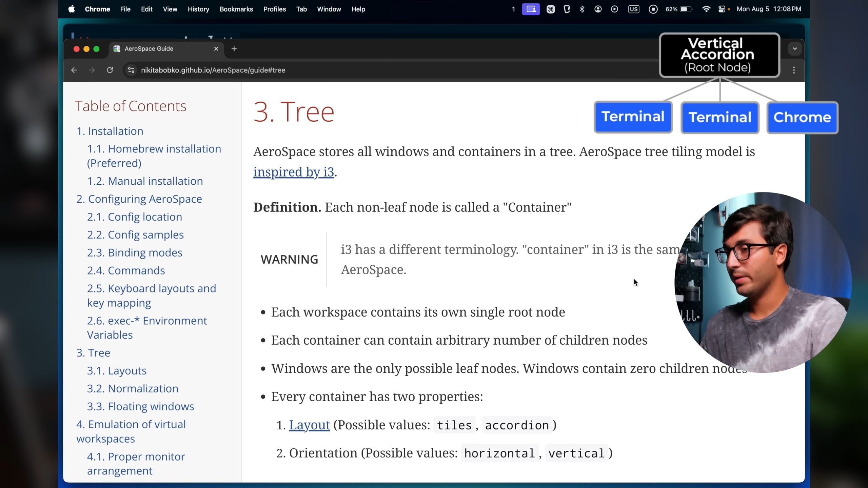
Task: Expand the tab search dropdown chevron
Action: pyautogui.click(x=795, y=49)
